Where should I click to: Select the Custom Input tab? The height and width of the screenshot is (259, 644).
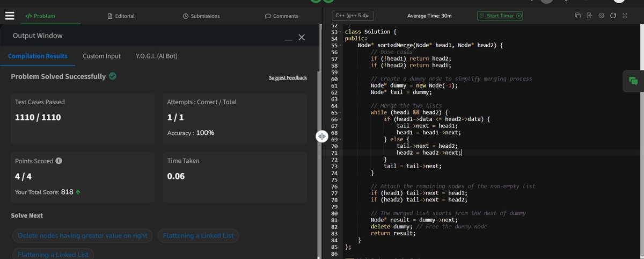101,56
